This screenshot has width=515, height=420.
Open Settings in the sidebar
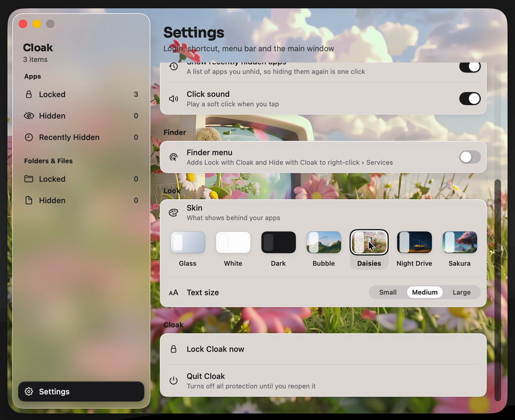tap(81, 392)
